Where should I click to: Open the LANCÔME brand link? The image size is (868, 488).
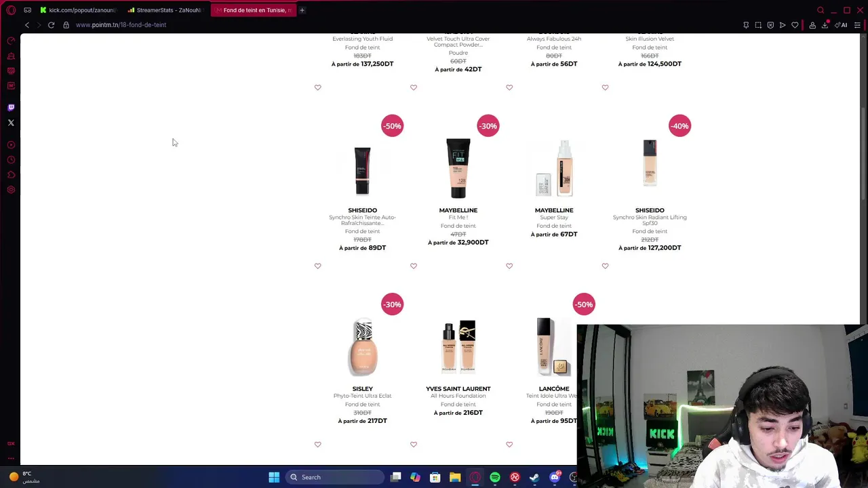pyautogui.click(x=554, y=388)
